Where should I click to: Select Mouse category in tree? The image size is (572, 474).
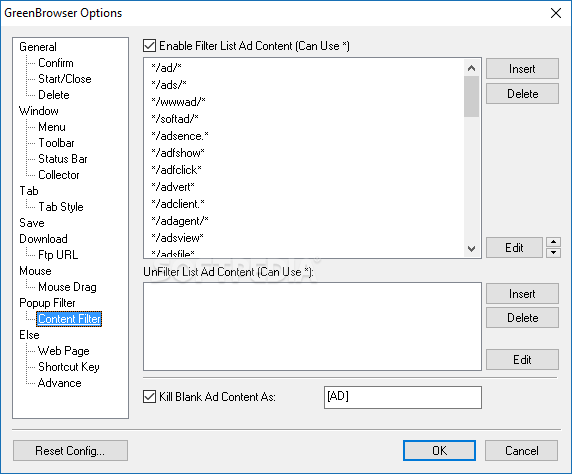coord(35,271)
